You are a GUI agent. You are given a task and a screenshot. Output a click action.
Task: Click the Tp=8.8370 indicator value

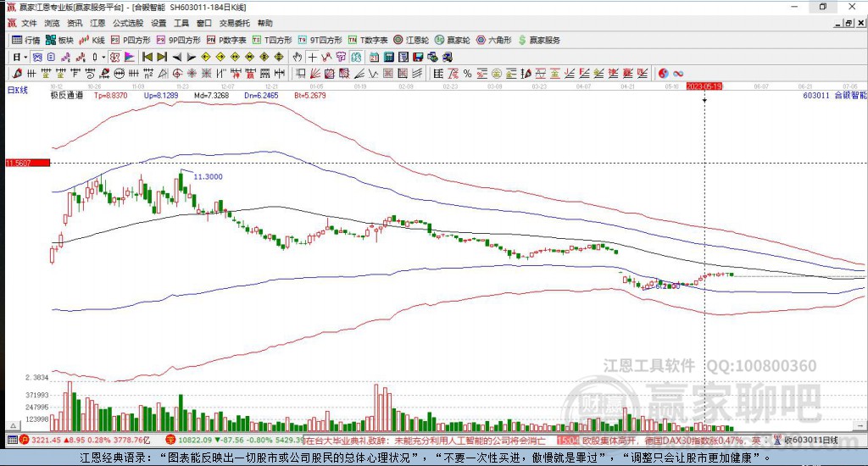[x=111, y=95]
